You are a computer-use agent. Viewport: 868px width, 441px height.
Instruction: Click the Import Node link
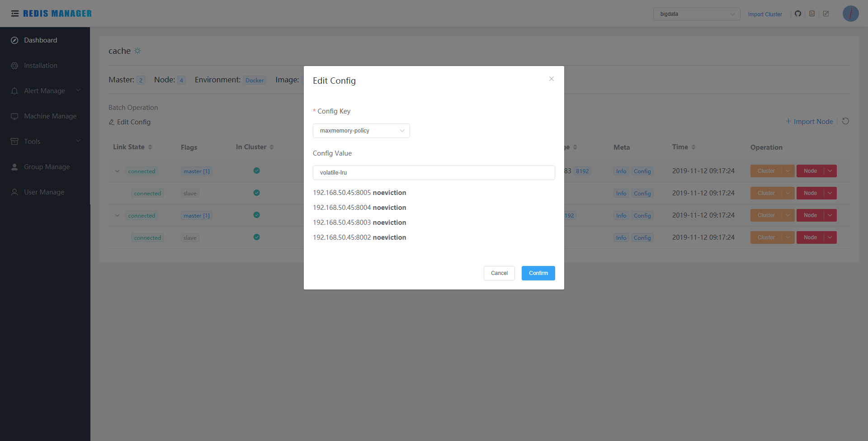809,122
